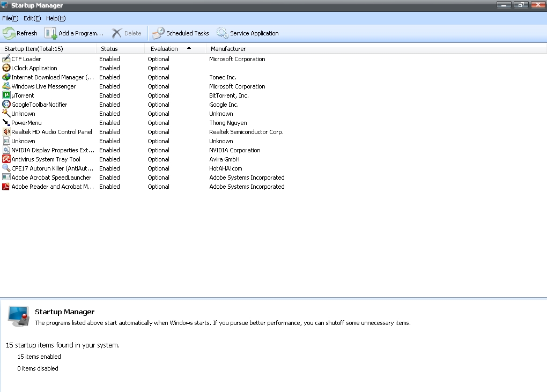Select Adobe Acrobat SpeedLauncher name
This screenshot has height=392, width=547.
click(x=51, y=177)
